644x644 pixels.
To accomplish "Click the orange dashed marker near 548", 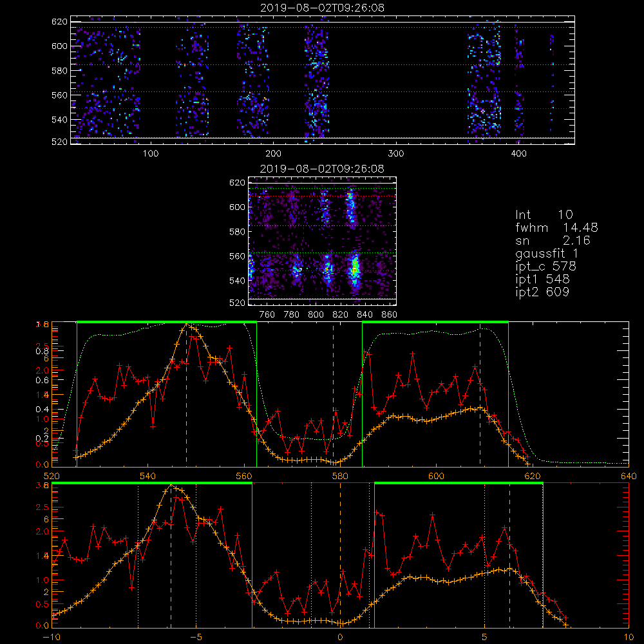I will pos(187,394).
